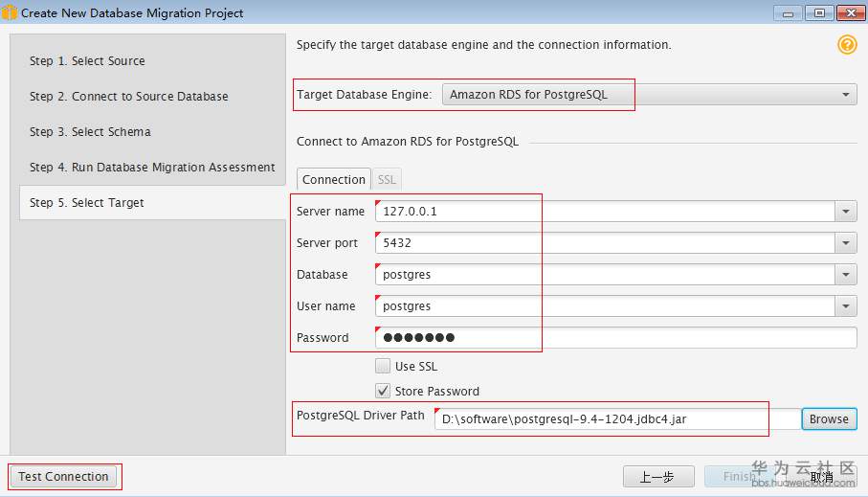This screenshot has height=497, width=868.
Task: Click inside the Password field
Action: [x=612, y=337]
